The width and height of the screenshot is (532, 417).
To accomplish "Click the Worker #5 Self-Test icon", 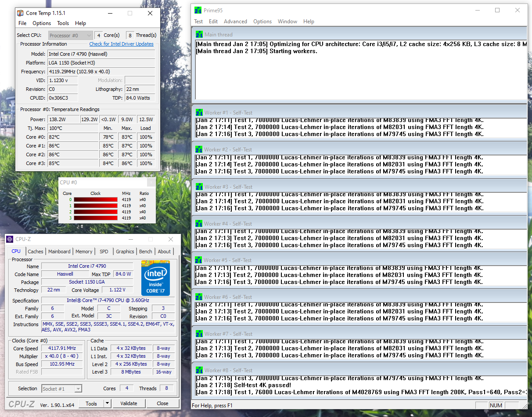I will (x=199, y=260).
